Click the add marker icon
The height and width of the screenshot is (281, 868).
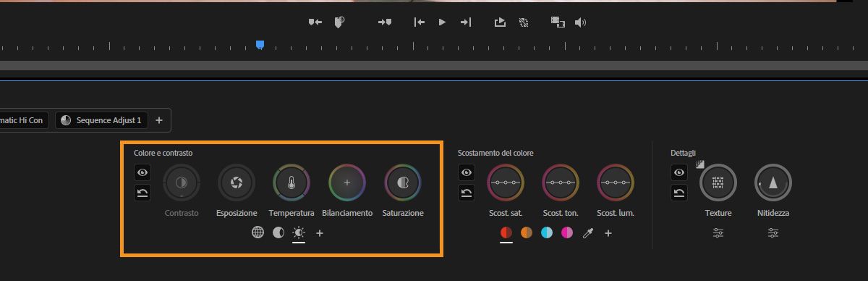(x=339, y=22)
